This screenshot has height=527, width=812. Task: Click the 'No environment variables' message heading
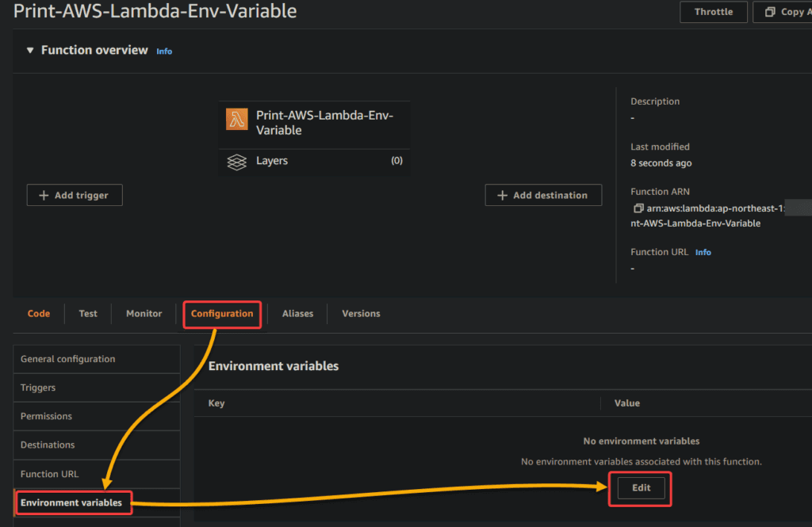tap(641, 441)
